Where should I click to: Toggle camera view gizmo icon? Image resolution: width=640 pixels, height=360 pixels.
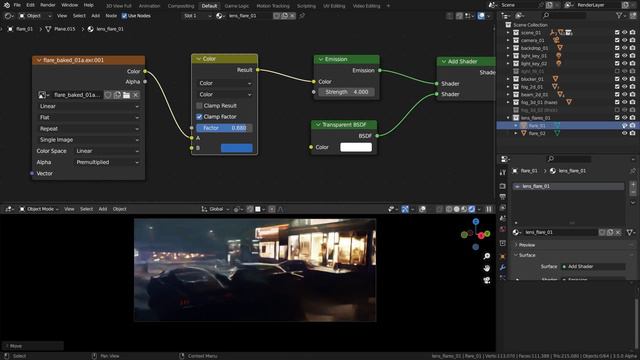pyautogui.click(x=487, y=280)
